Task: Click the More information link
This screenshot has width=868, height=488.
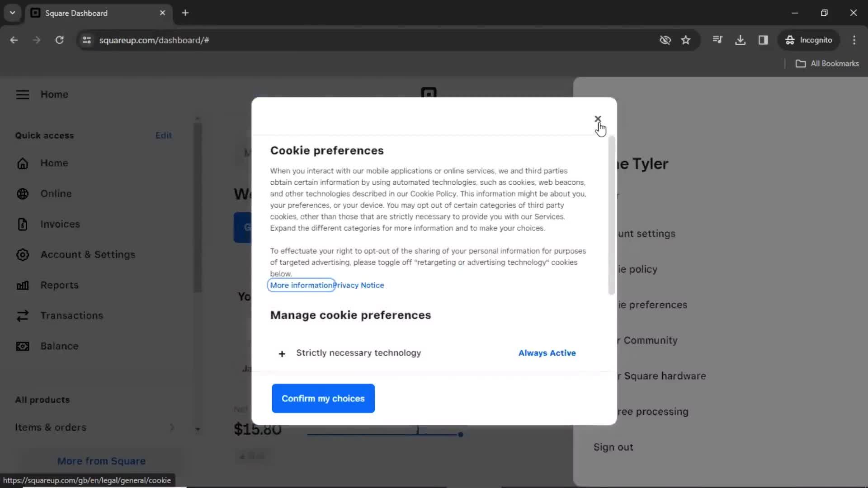Action: [301, 285]
